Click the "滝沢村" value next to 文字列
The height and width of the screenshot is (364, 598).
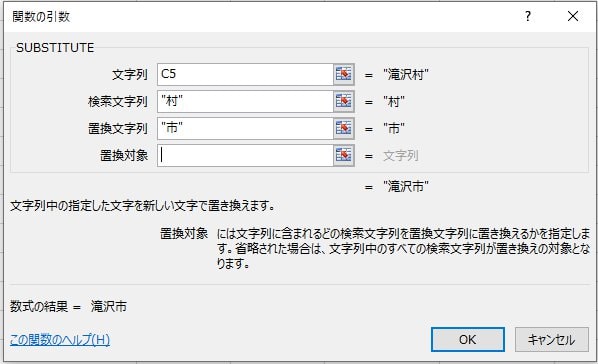click(x=406, y=74)
